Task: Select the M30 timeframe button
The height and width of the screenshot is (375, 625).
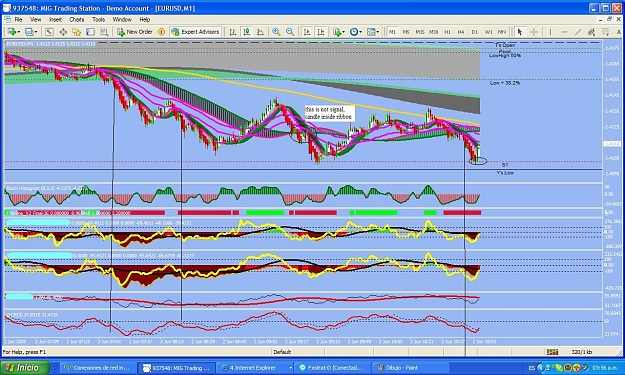Action: (433, 32)
